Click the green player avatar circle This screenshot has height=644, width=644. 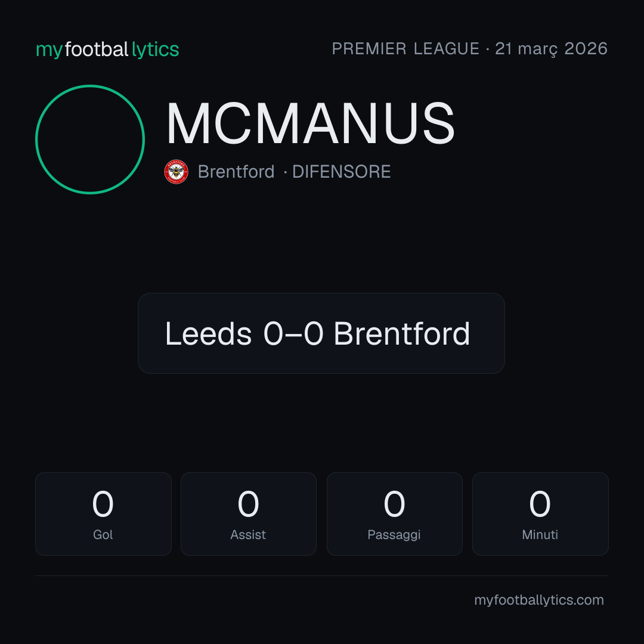click(90, 139)
